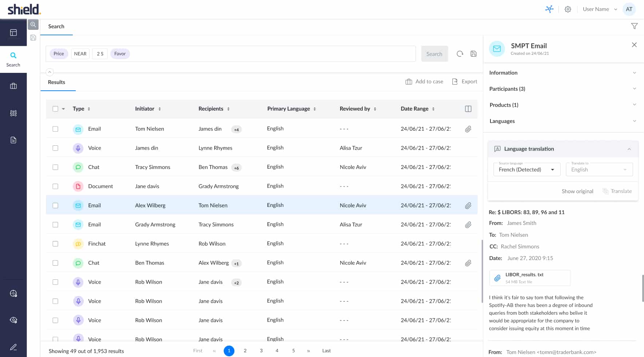Select the Search item in left sidebar
The width and height of the screenshot is (644, 357).
(x=13, y=59)
